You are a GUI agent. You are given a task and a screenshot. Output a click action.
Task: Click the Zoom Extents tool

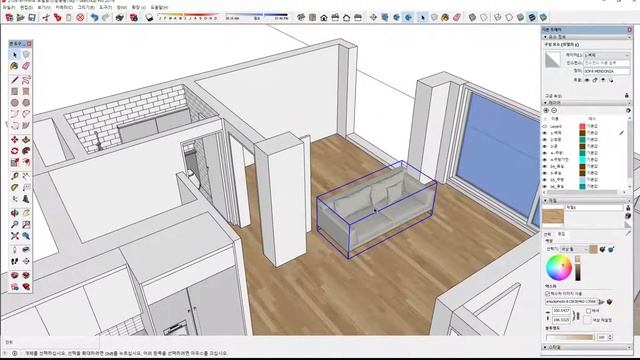(x=15, y=236)
